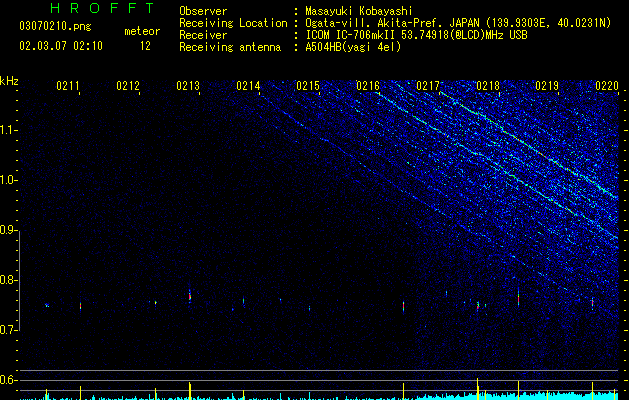This screenshot has height=400, width=629.
Task: Click the 0.6 frequency axis label
Action: 9,380
